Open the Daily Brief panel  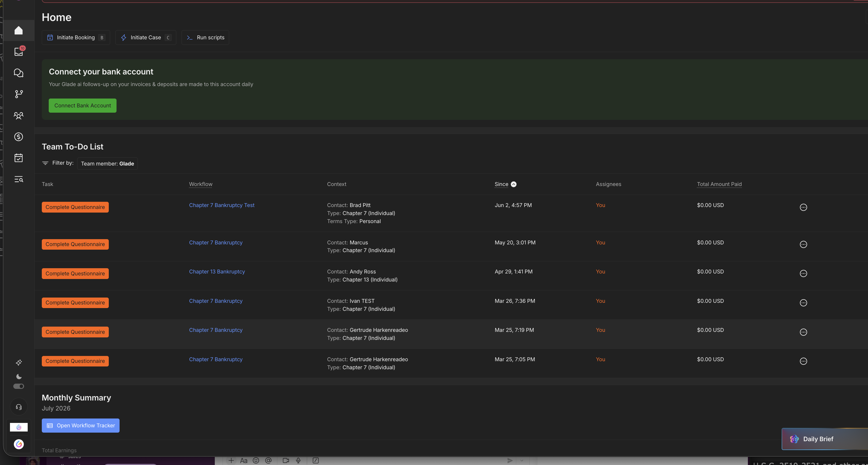[x=825, y=439]
